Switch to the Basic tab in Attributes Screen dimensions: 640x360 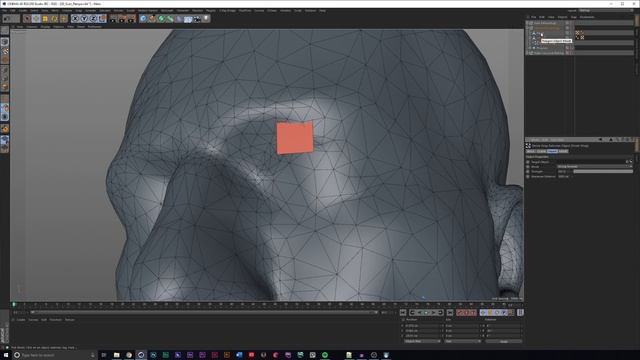coord(530,151)
